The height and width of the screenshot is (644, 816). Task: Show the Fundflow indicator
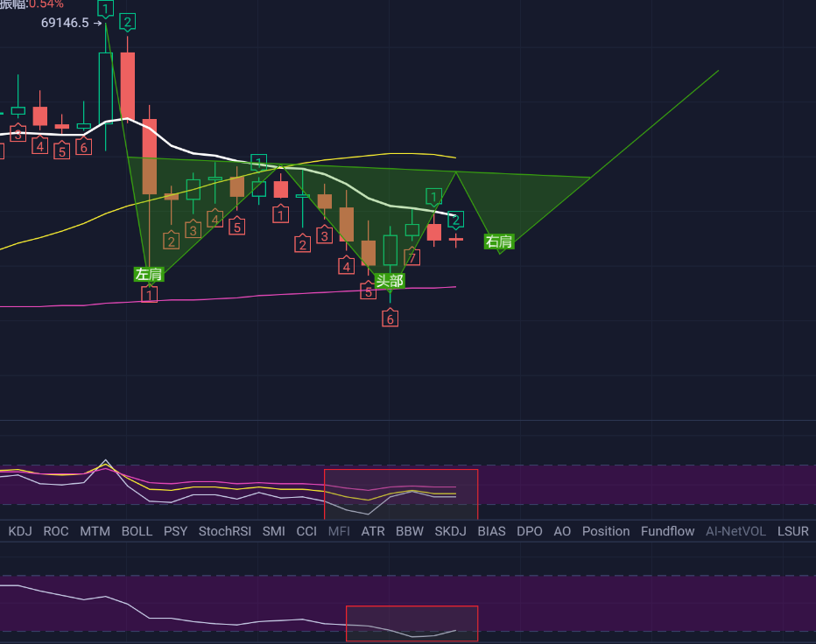pyautogui.click(x=667, y=531)
